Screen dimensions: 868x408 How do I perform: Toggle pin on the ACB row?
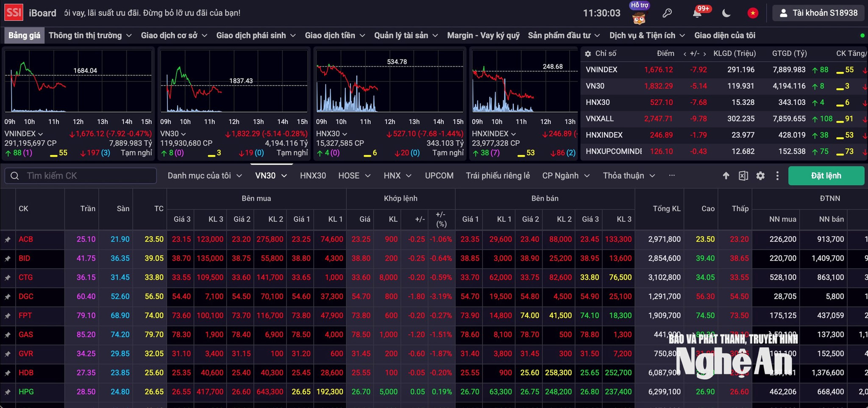tap(8, 240)
